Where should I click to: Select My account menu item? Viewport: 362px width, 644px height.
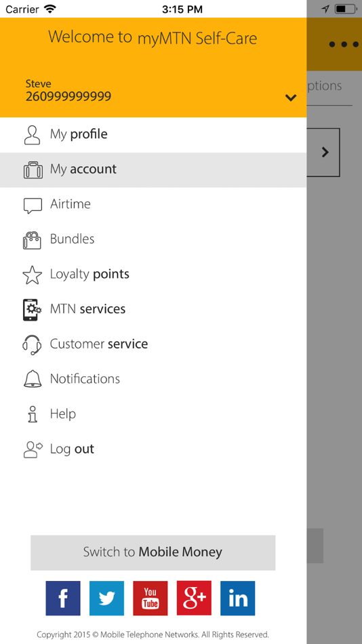[x=153, y=169]
